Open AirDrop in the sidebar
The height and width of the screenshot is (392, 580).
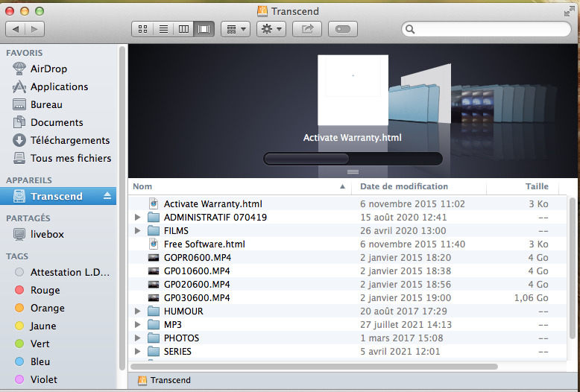(48, 69)
